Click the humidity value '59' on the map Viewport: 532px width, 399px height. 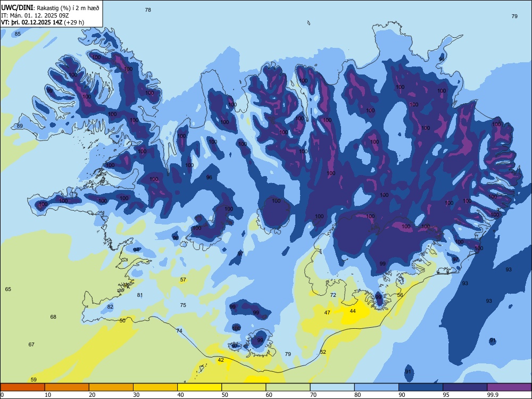click(34, 380)
